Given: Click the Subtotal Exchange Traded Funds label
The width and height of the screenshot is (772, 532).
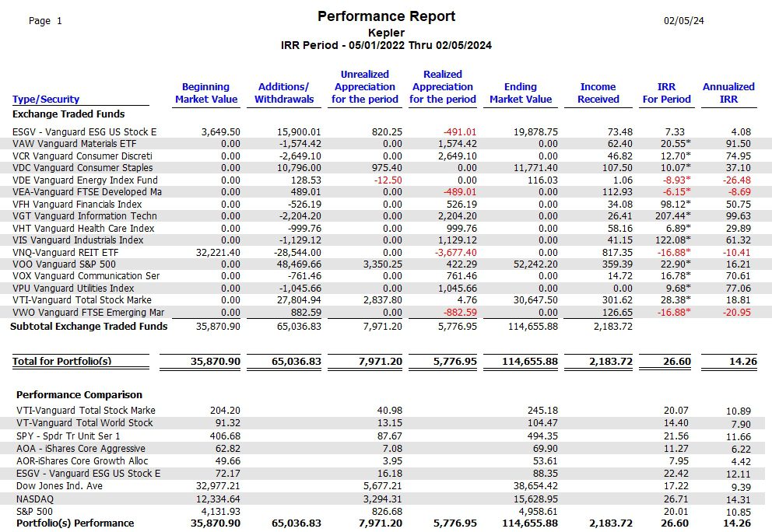Looking at the screenshot, I should (x=89, y=327).
